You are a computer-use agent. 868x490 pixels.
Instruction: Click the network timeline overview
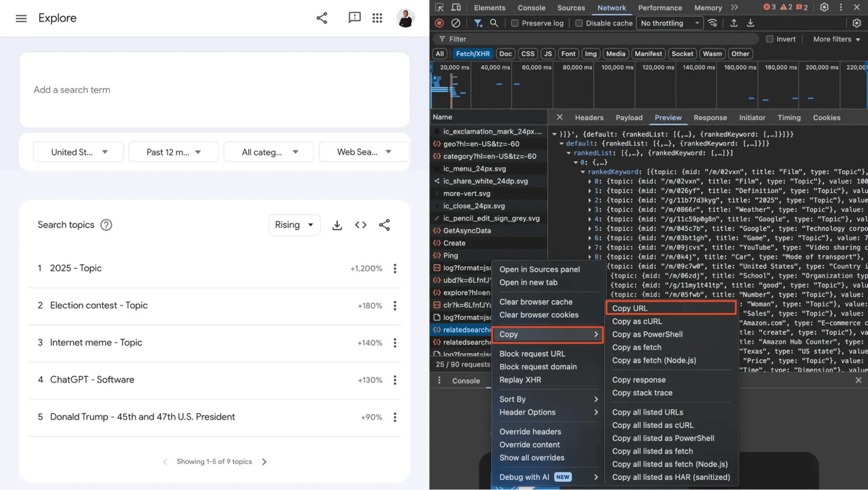tap(645, 88)
